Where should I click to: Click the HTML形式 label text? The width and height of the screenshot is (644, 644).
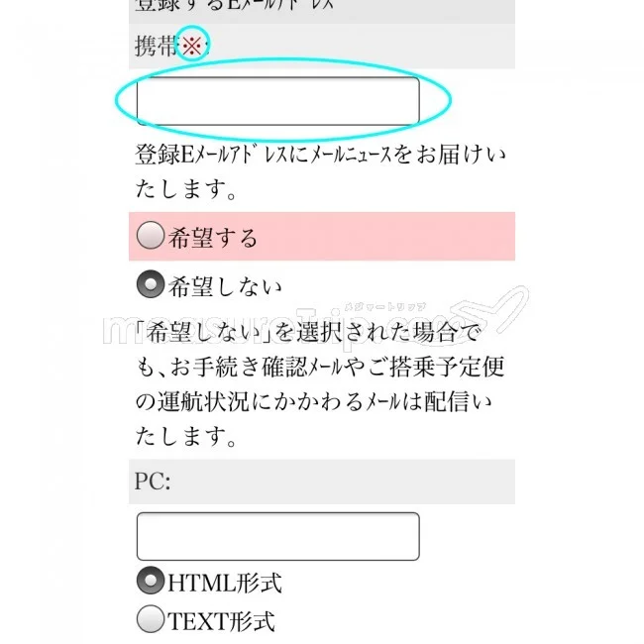click(224, 582)
